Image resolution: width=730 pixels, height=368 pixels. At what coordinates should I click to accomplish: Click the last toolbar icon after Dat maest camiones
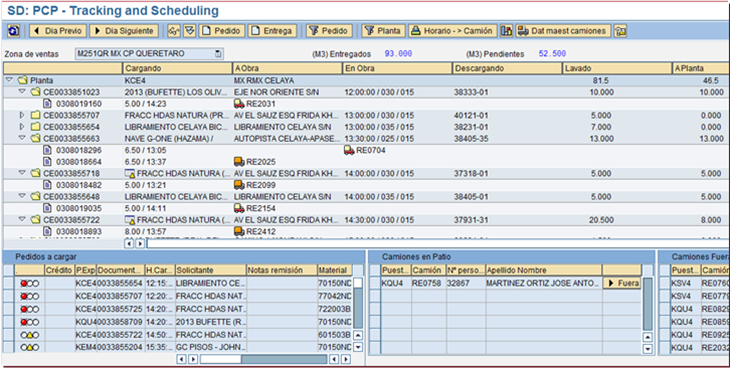click(x=620, y=31)
